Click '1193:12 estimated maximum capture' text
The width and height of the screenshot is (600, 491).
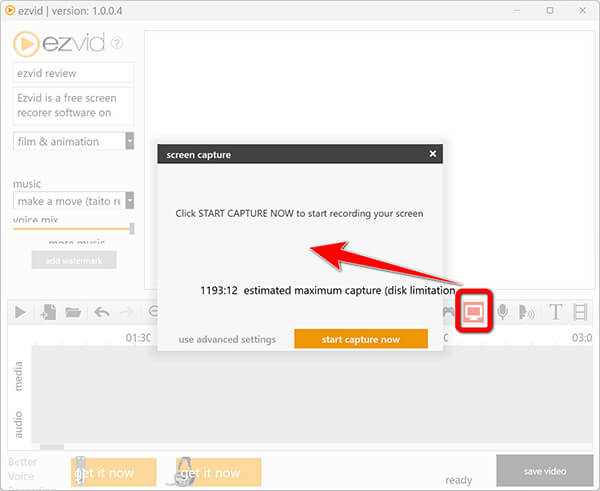pyautogui.click(x=328, y=290)
